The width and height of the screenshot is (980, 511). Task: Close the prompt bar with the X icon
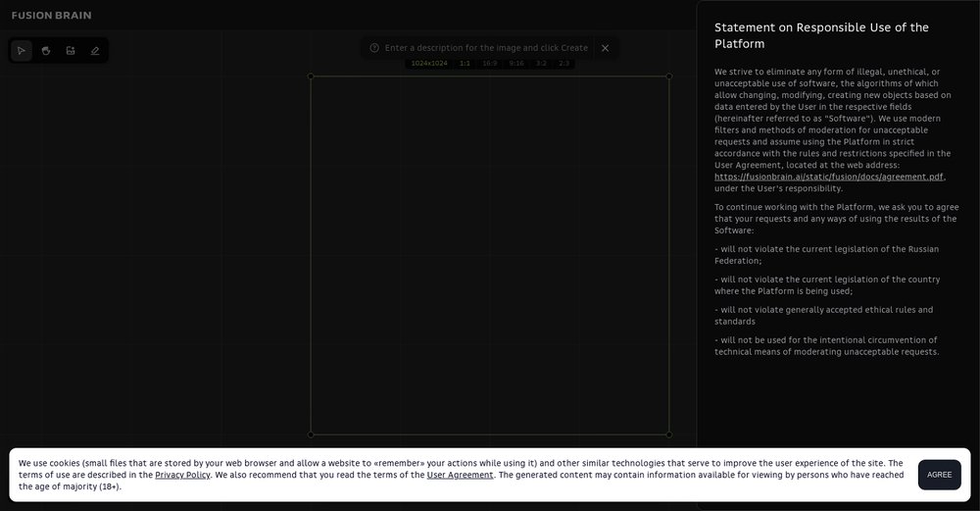point(605,48)
